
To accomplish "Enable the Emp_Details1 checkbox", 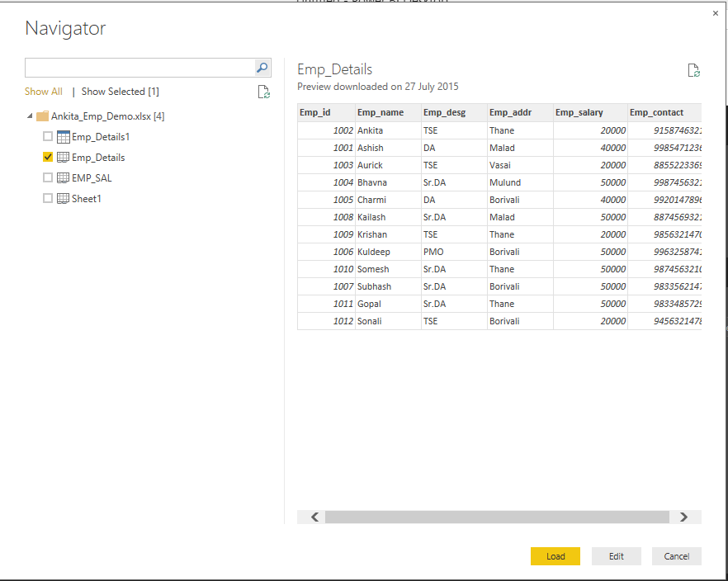I will pos(47,136).
